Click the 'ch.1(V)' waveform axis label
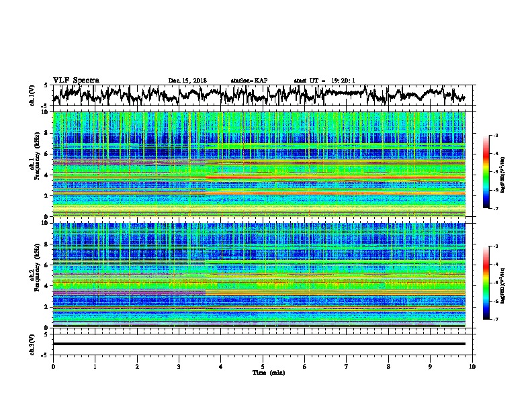The image size is (532, 411). 32,95
